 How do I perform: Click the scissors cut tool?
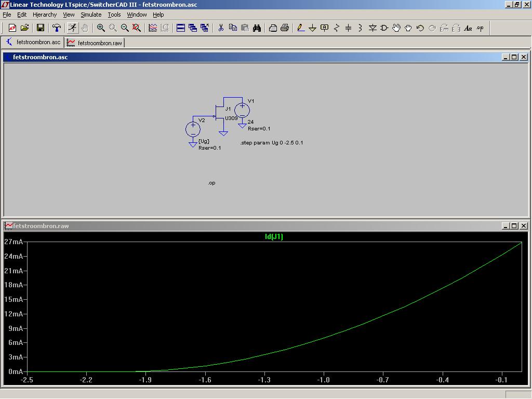click(221, 28)
